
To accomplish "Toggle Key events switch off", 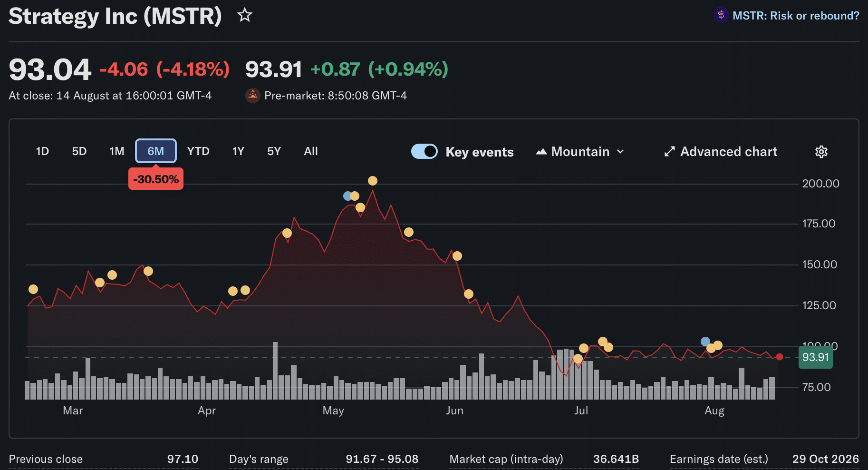I will 424,151.
